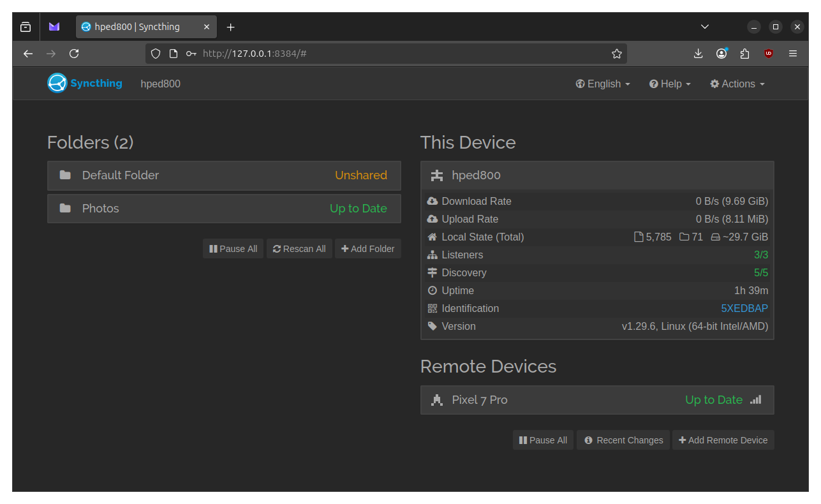Click the Identification QR code icon
The image size is (821, 504).
point(433,308)
